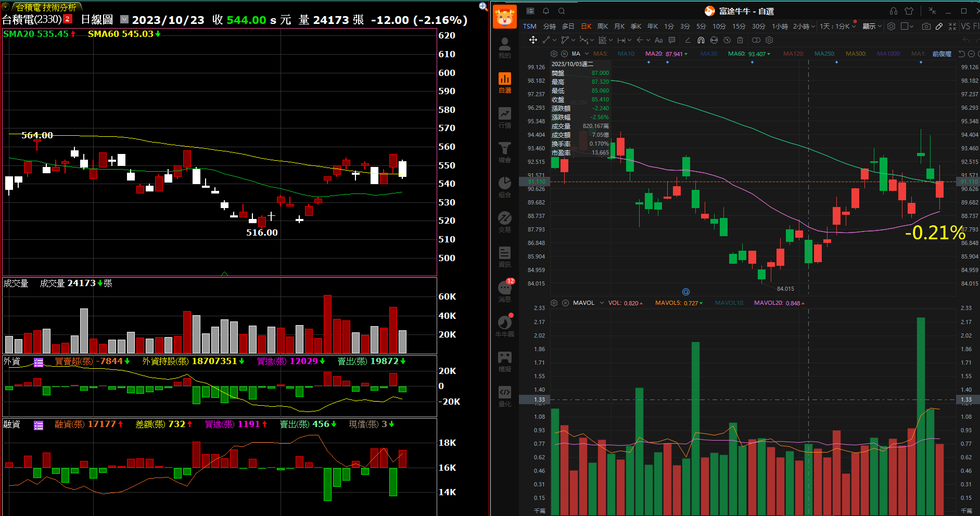
Task: Expand the 2小時 timeframe dropdown
Action: [813, 26]
